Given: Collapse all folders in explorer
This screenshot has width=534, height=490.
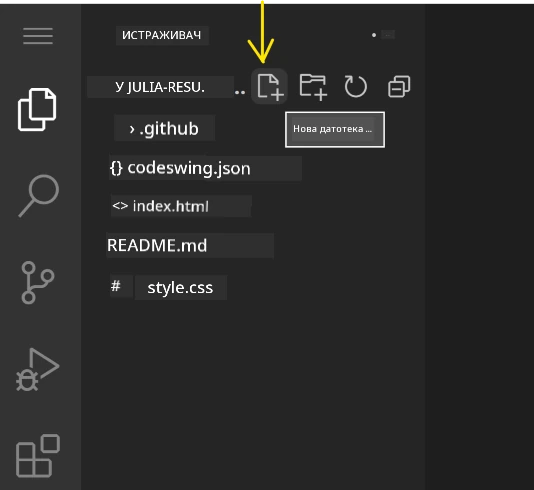Looking at the screenshot, I should click(399, 86).
